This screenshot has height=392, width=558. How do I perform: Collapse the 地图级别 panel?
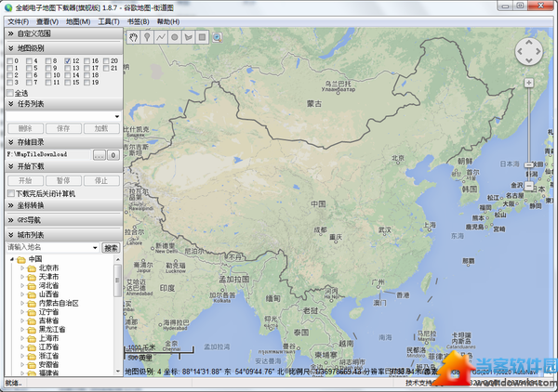point(64,48)
